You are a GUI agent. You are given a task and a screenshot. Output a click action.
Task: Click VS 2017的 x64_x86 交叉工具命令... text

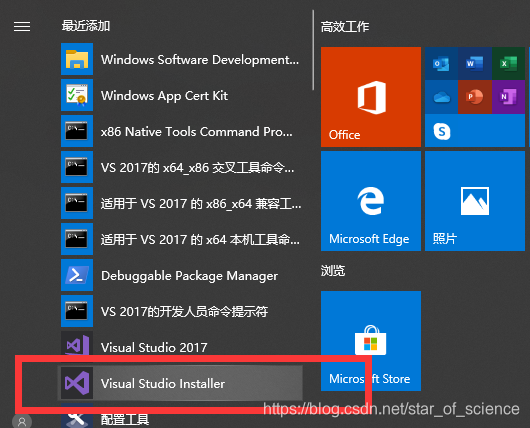click(x=197, y=168)
